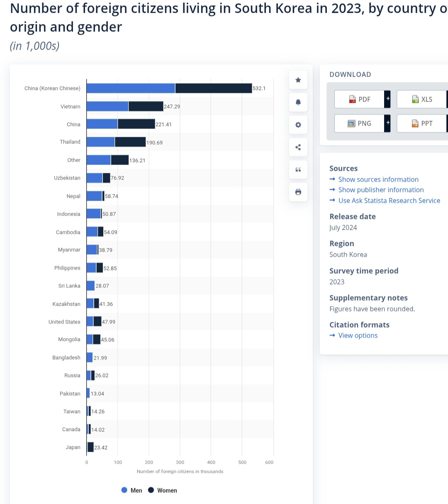The width and height of the screenshot is (448, 504).
Task: Click the value label 247.29
Action: tap(172, 107)
